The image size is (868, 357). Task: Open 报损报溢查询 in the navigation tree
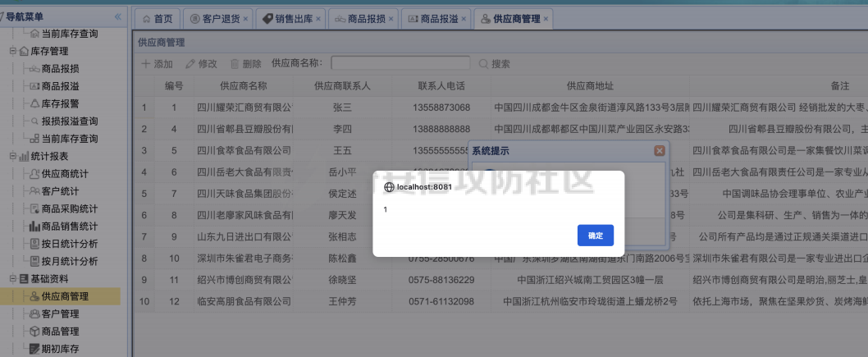click(x=70, y=121)
